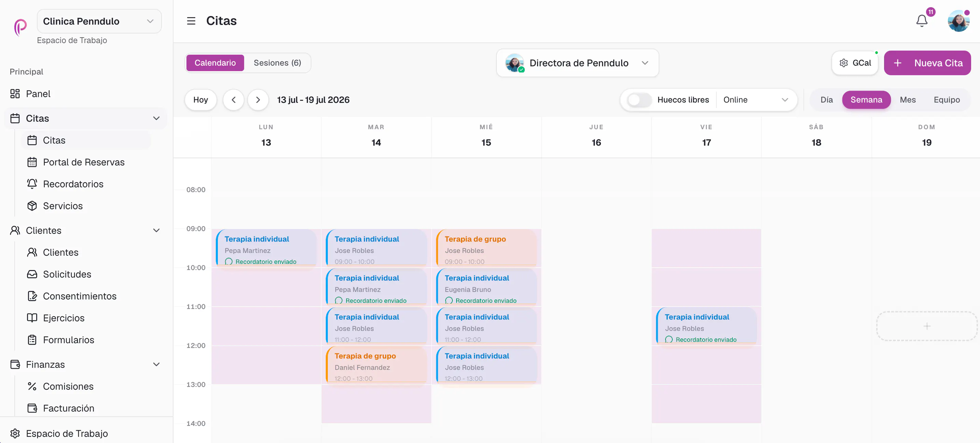Open Citas sub-item in sidebar

pyautogui.click(x=87, y=140)
